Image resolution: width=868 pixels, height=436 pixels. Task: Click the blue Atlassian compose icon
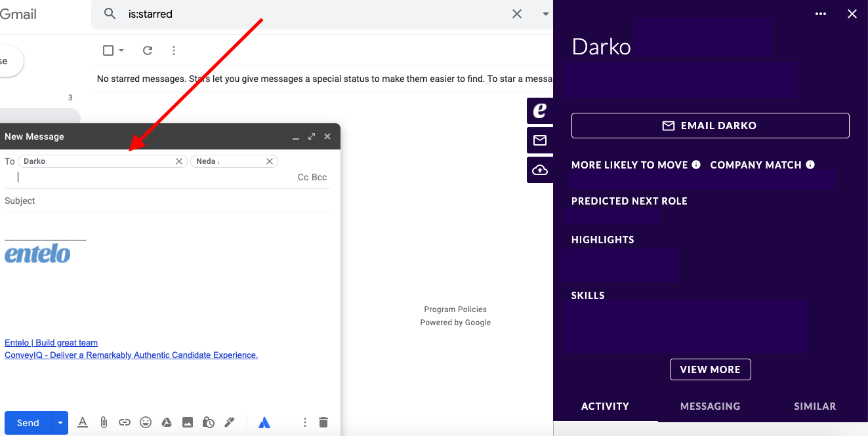pos(264,423)
